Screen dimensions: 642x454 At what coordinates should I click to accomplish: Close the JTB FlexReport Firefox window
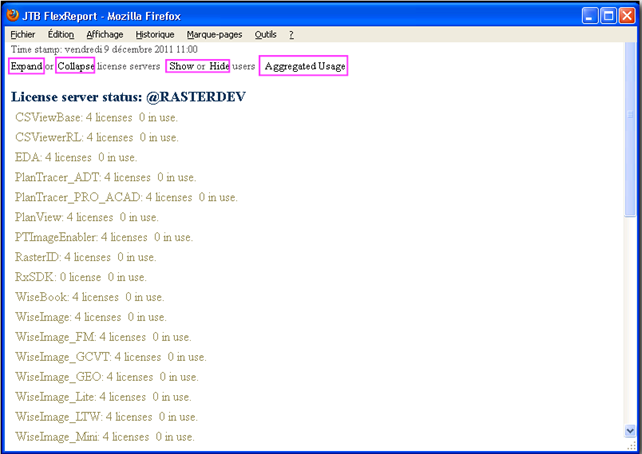(x=627, y=16)
